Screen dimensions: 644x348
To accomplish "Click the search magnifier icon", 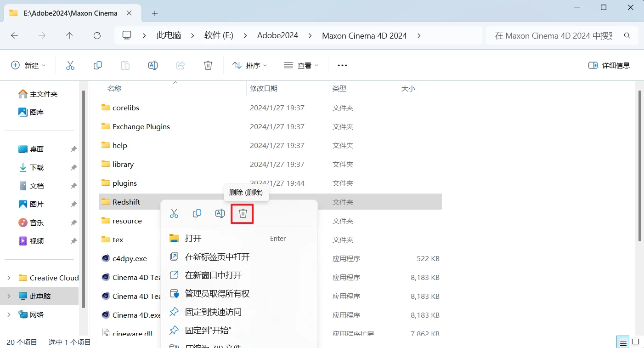I will [627, 35].
